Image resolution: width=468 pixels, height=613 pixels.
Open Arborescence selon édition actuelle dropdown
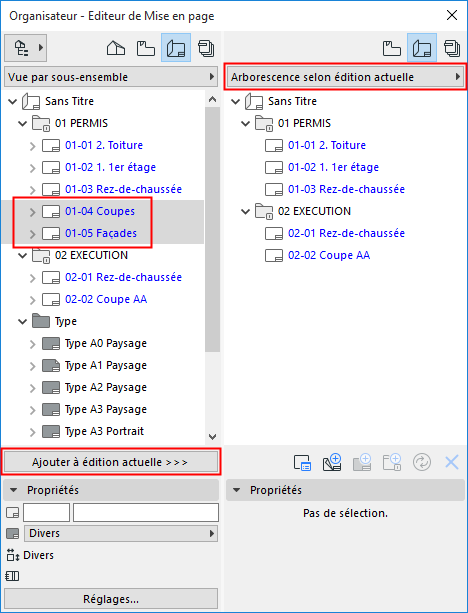[345, 77]
